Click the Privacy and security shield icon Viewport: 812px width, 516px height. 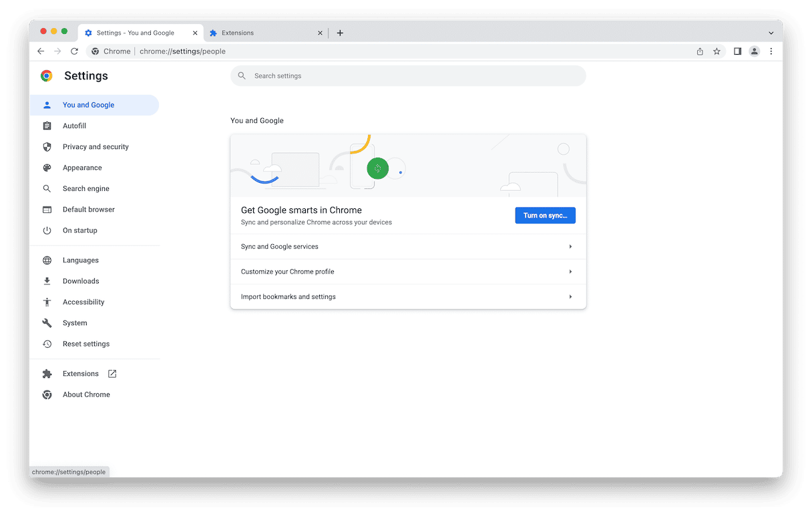click(47, 147)
